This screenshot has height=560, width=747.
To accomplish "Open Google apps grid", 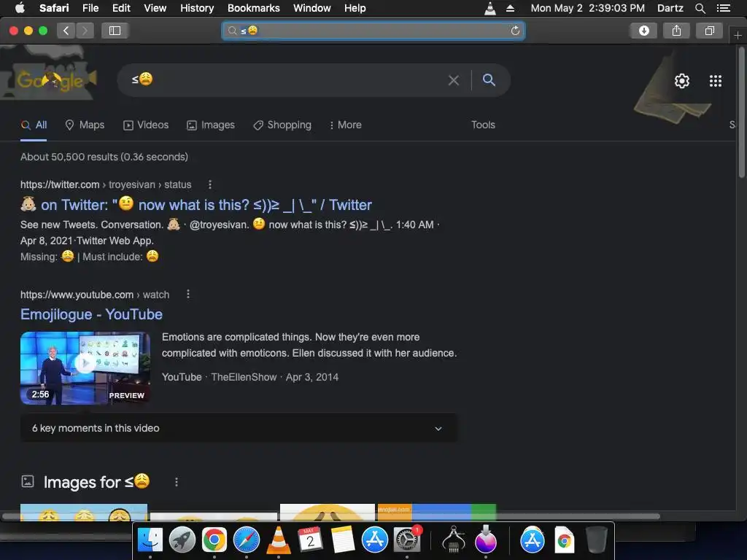I will (x=716, y=81).
